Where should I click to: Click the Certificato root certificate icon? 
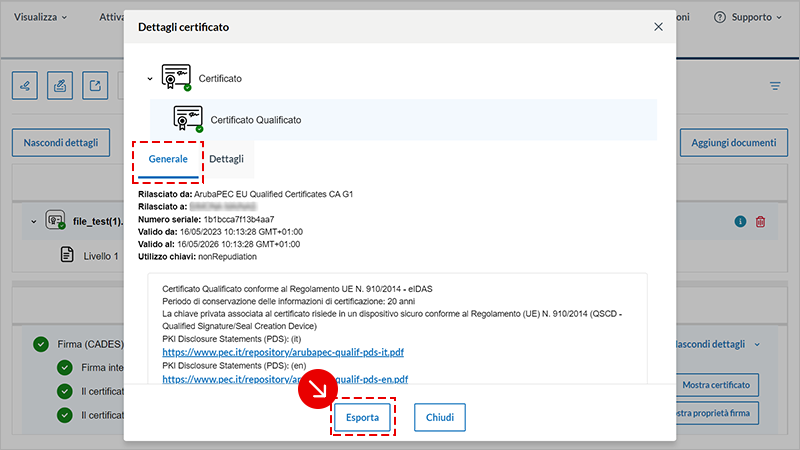click(x=176, y=77)
